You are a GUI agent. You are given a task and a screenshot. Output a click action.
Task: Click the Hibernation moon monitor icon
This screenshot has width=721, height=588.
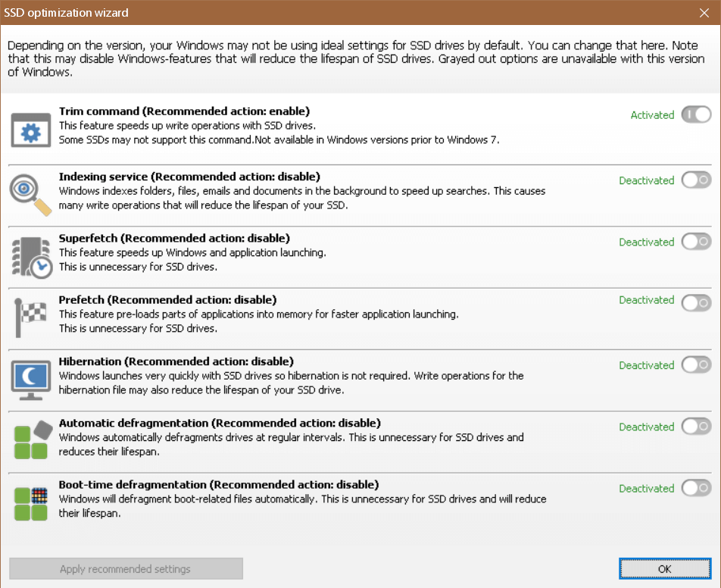click(x=31, y=380)
